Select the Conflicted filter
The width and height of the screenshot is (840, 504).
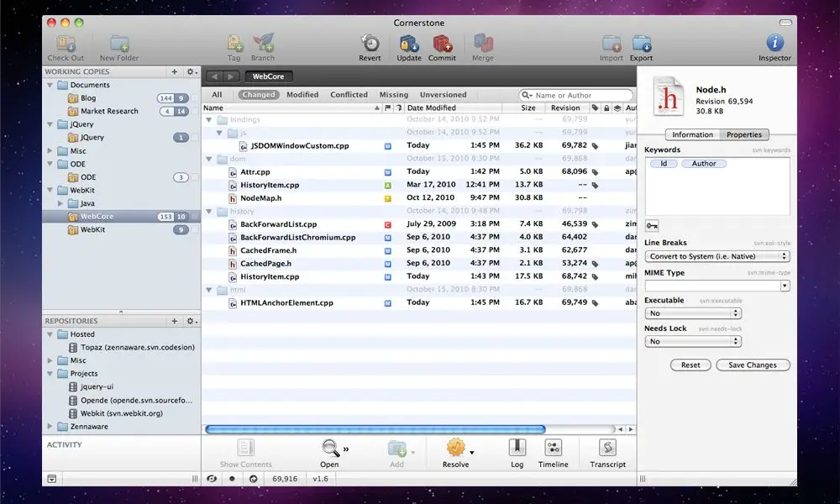(x=349, y=95)
